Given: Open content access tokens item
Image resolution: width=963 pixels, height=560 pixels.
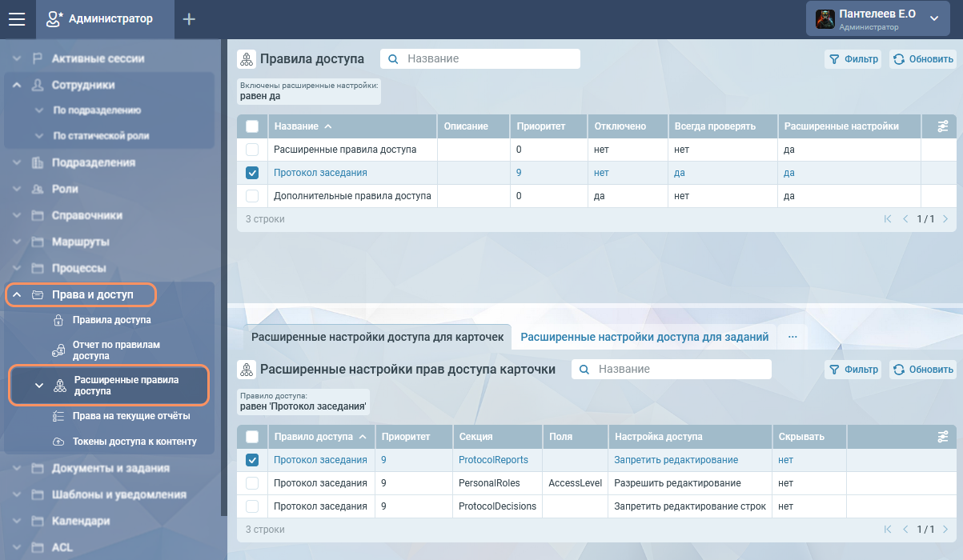Looking at the screenshot, I should (x=134, y=442).
